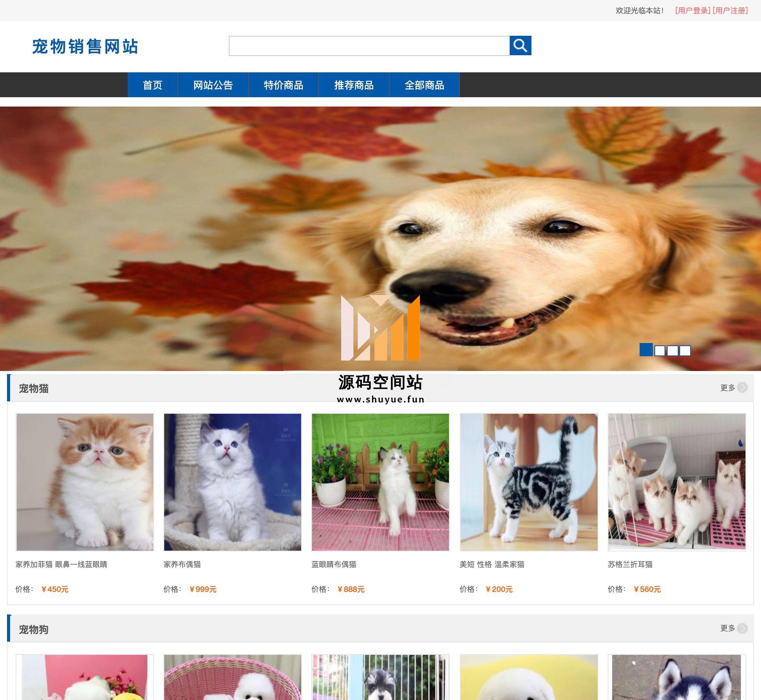Viewport: 761px width, 700px height.
Task: Click the 用户登录 link
Action: click(693, 10)
